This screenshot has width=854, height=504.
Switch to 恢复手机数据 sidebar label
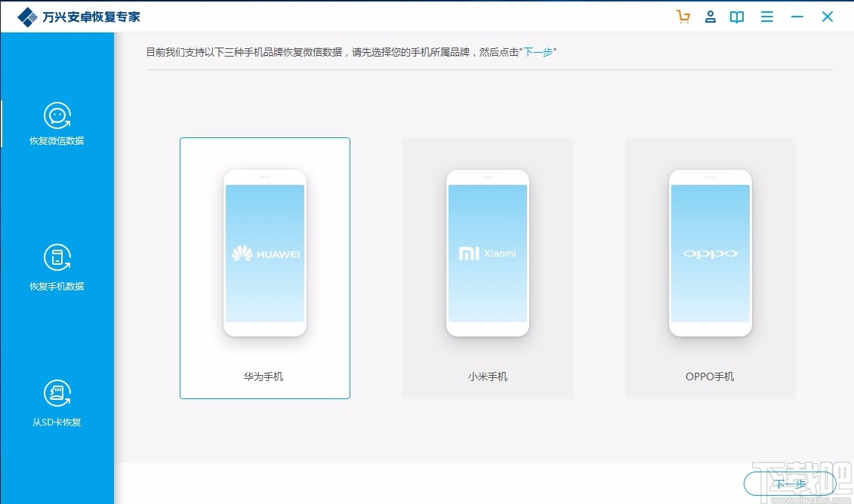tap(57, 286)
